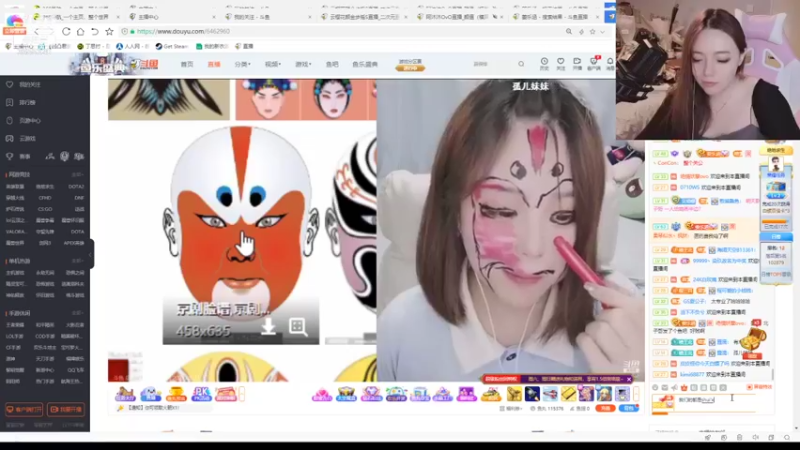
Task: Expand the 游戏 dropdown in navigation
Action: 303,64
